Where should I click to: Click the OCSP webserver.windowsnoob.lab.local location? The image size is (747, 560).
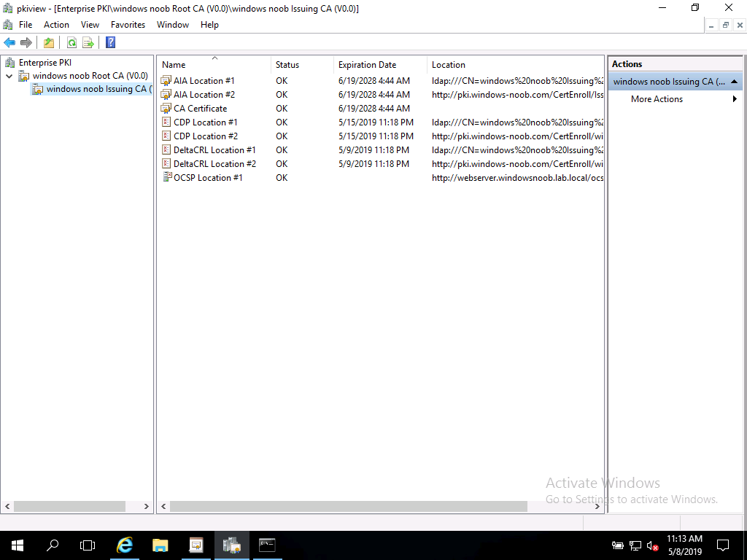pos(517,178)
